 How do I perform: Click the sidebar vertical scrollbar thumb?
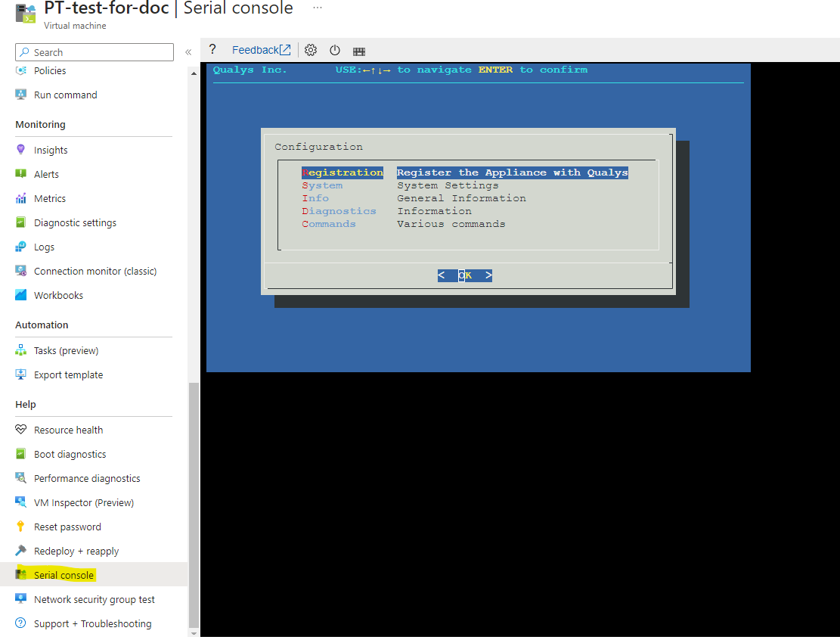tap(194, 505)
